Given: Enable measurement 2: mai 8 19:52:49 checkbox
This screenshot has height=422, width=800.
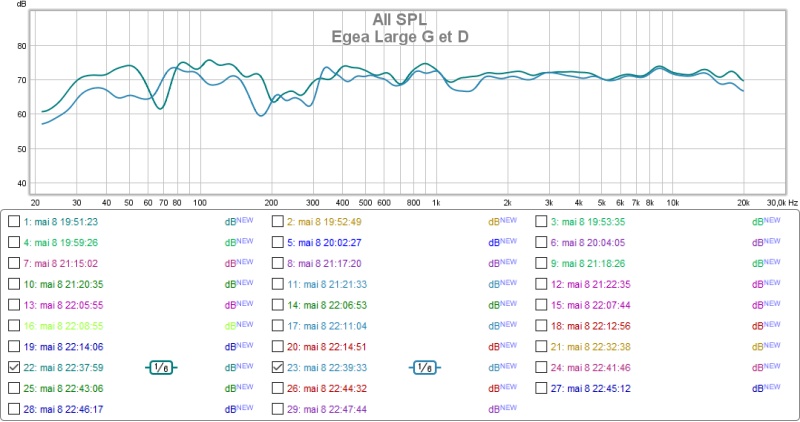Looking at the screenshot, I should 278,221.
